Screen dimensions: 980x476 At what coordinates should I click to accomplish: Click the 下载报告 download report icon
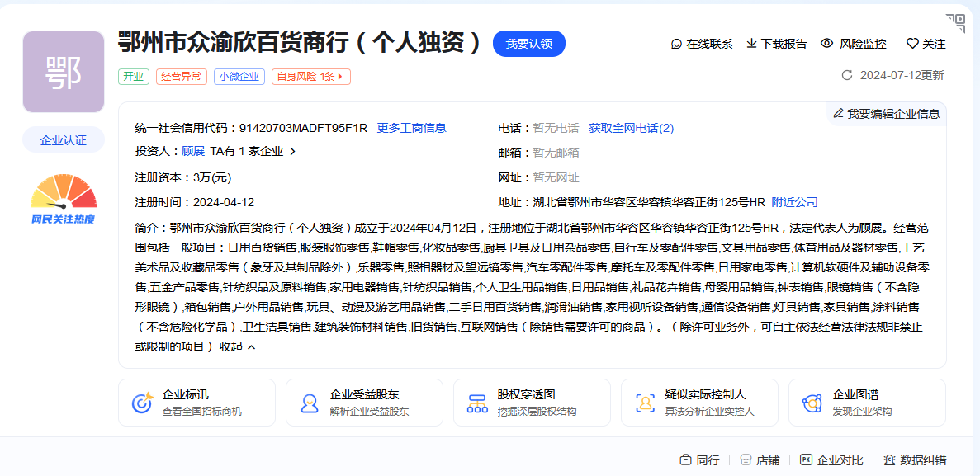(752, 44)
